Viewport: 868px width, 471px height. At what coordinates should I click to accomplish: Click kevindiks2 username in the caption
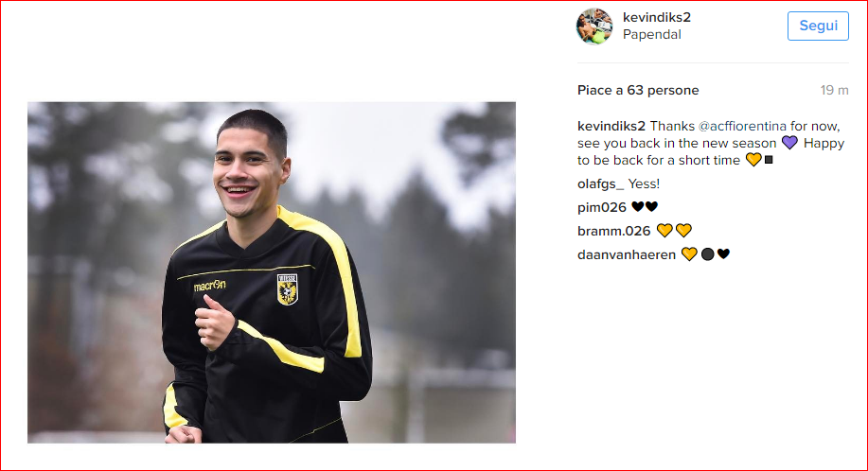tap(611, 126)
